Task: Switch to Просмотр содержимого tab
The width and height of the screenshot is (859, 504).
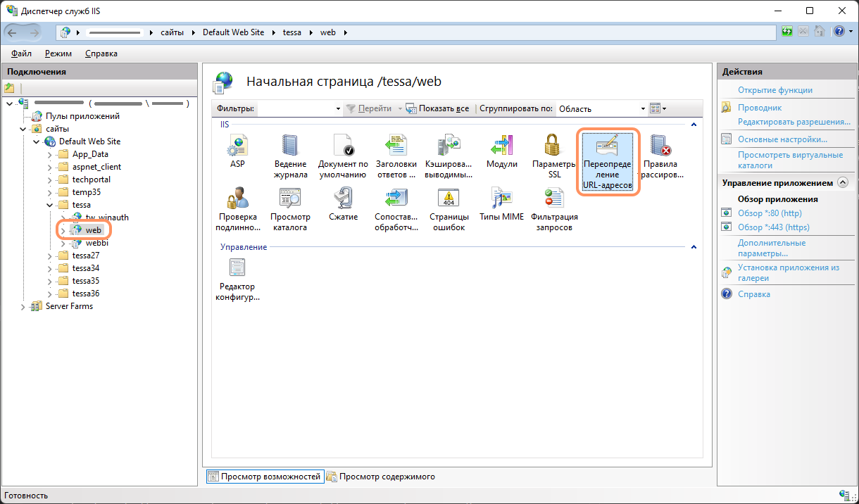Action: (380, 477)
